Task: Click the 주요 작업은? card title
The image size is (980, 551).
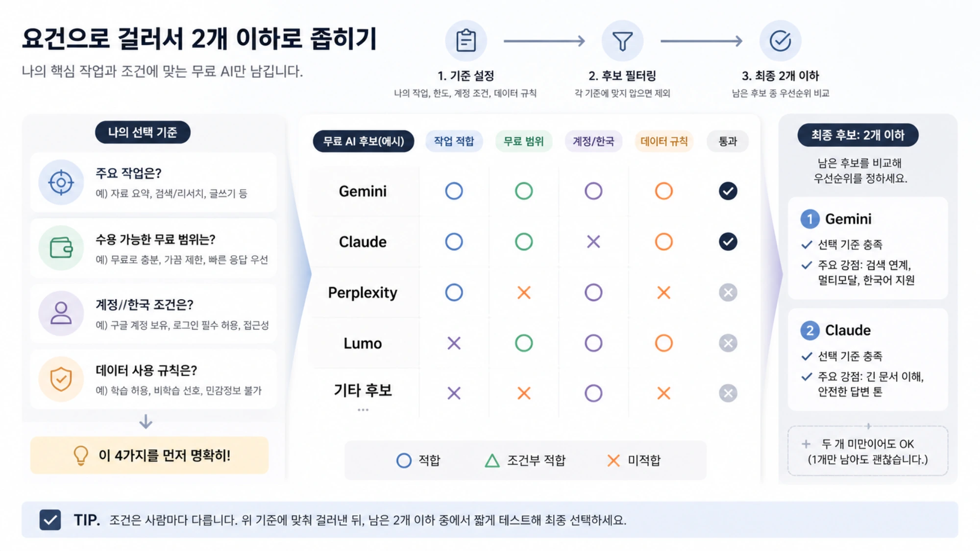Action: pos(128,173)
